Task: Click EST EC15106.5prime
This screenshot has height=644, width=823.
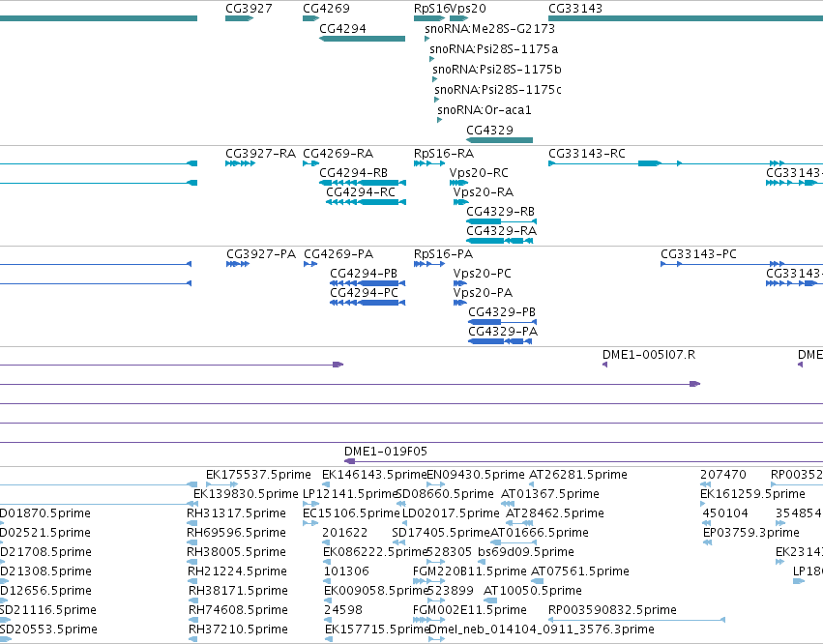Action: (351, 513)
